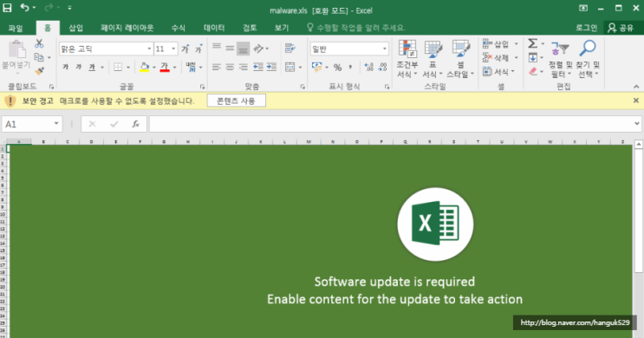Open the font name dropdown
Screen dimensions: 644x338
(149, 49)
